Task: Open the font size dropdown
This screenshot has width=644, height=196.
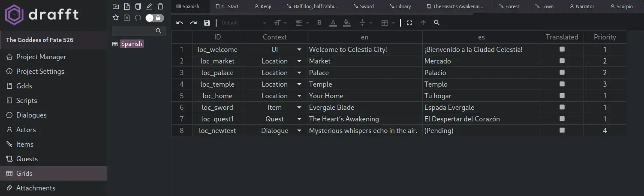Action: click(280, 23)
